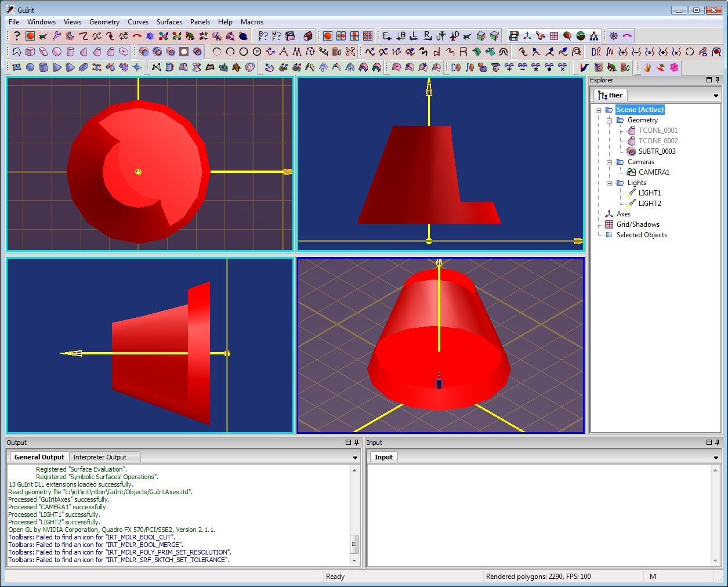This screenshot has width=728, height=587.
Task: Click Output panel scroll down arrow
Action: (x=354, y=561)
